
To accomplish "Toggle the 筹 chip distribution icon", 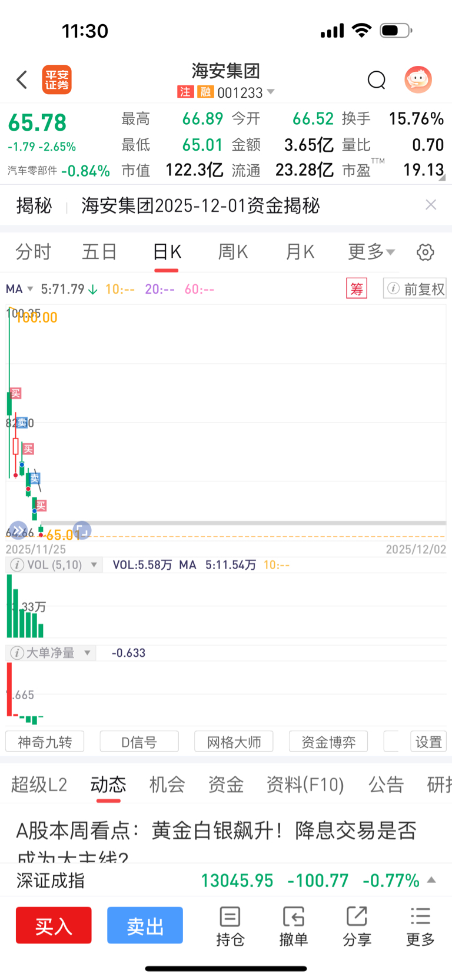I will coord(357,289).
